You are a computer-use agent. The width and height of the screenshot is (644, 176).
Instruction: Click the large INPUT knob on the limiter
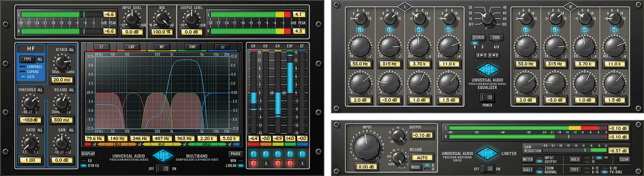click(367, 147)
